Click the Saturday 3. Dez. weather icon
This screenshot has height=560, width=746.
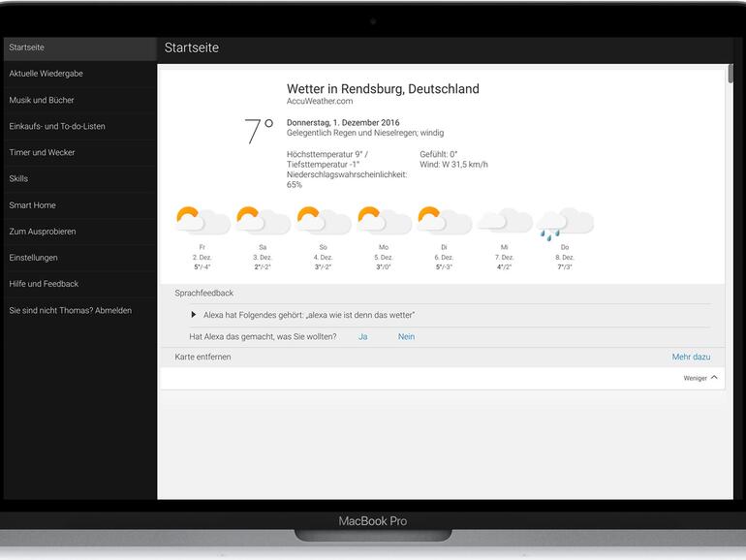tap(263, 221)
